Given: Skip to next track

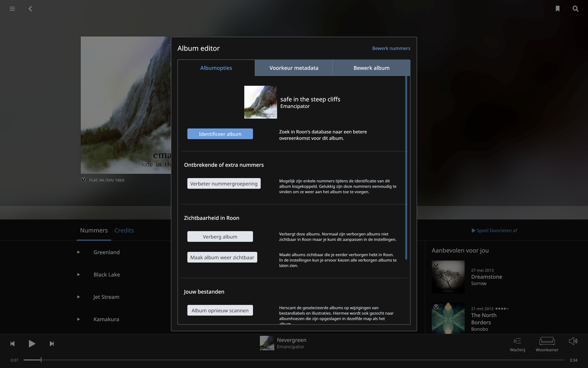Looking at the screenshot, I should tap(52, 344).
